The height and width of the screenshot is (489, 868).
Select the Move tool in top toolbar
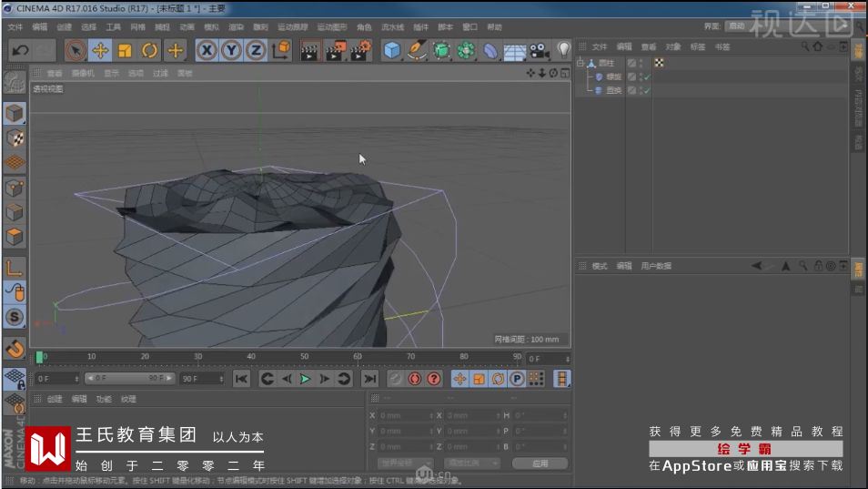coord(100,50)
